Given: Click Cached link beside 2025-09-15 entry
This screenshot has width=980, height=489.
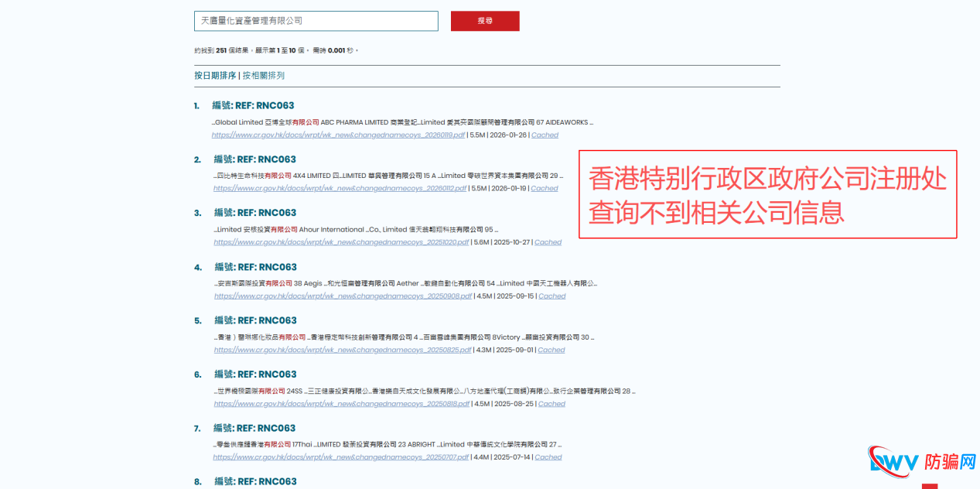Looking at the screenshot, I should pos(551,296).
